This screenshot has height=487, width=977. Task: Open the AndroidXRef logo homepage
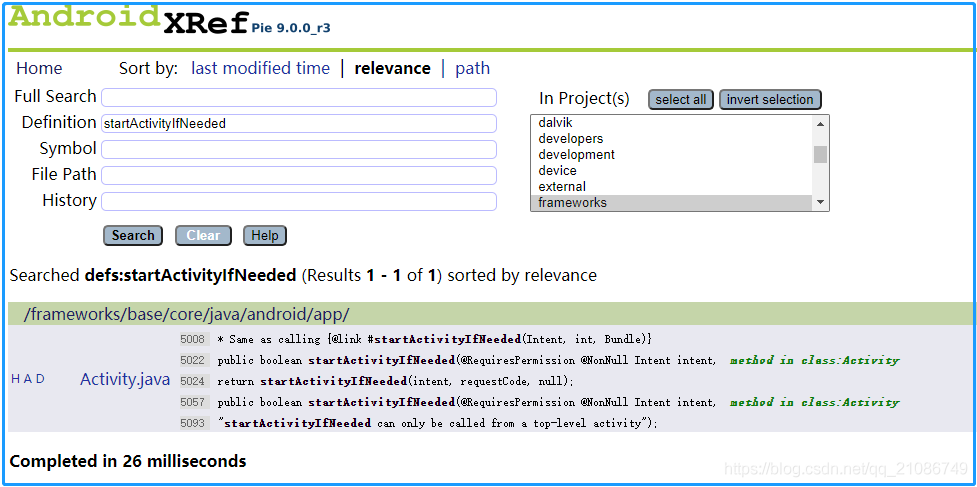tap(128, 20)
